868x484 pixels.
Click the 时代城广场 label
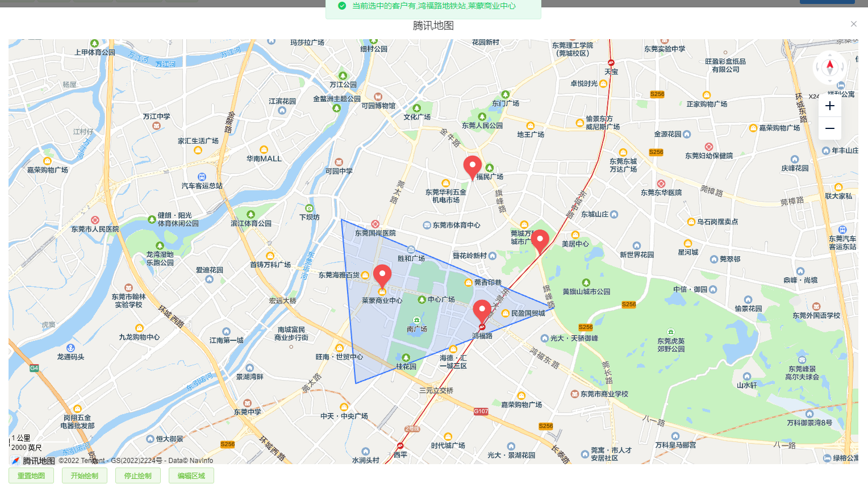pos(448,445)
